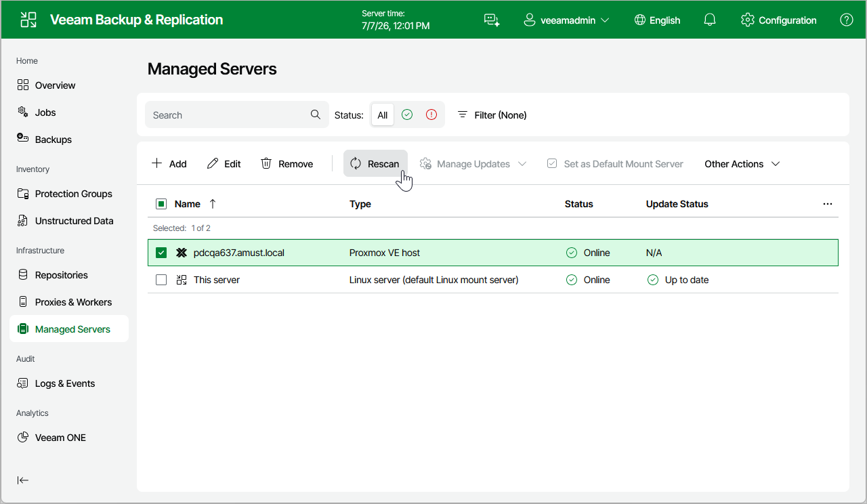Click the Remove trash icon
The width and height of the screenshot is (867, 504).
pos(267,163)
